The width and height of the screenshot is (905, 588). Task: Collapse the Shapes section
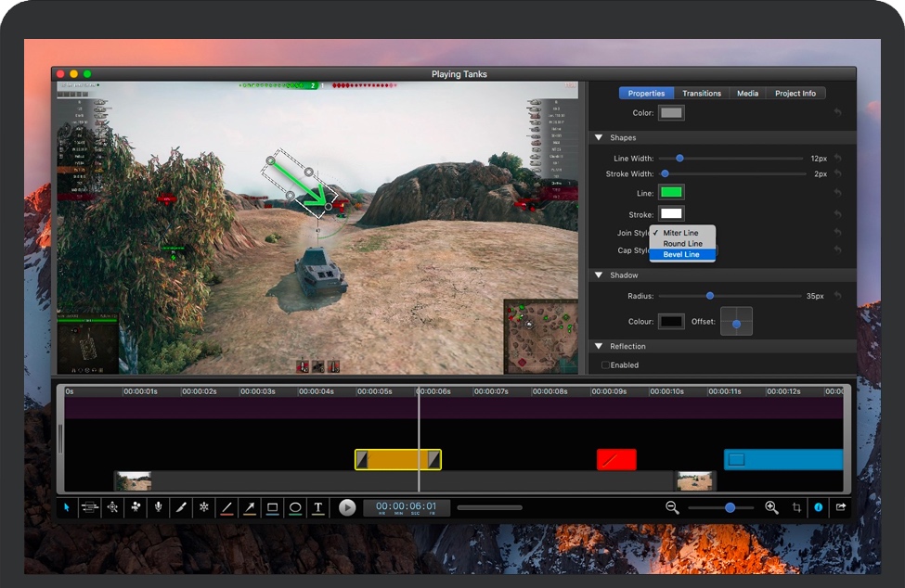599,138
